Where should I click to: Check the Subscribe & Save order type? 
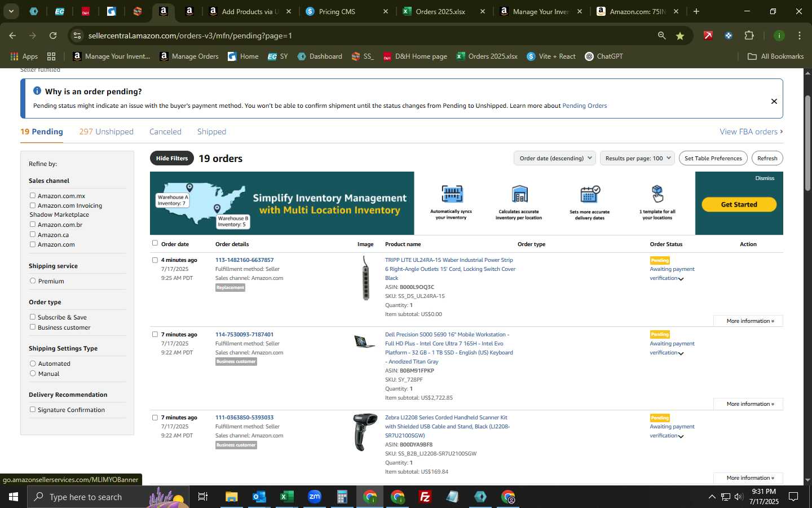click(x=33, y=317)
